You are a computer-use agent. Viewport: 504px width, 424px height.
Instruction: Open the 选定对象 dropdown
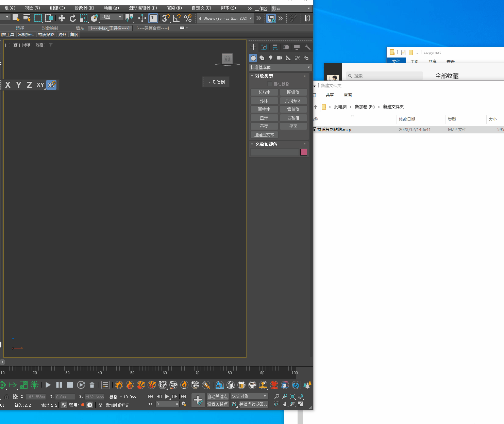click(249, 396)
